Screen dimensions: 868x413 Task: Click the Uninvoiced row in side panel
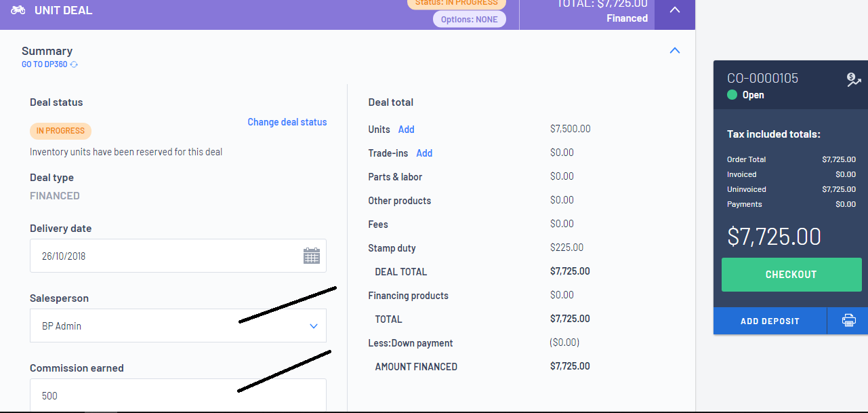[x=791, y=189]
